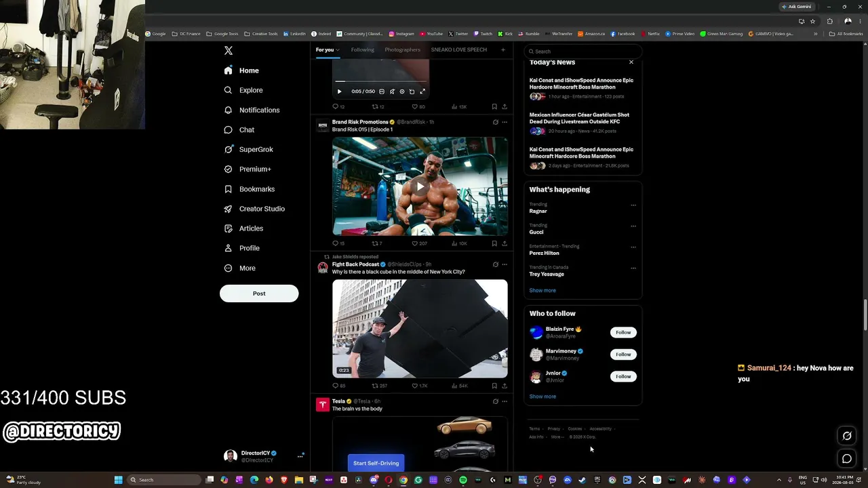Bookmark the Fight Back Podcast post
This screenshot has height=488, width=868.
tap(494, 386)
